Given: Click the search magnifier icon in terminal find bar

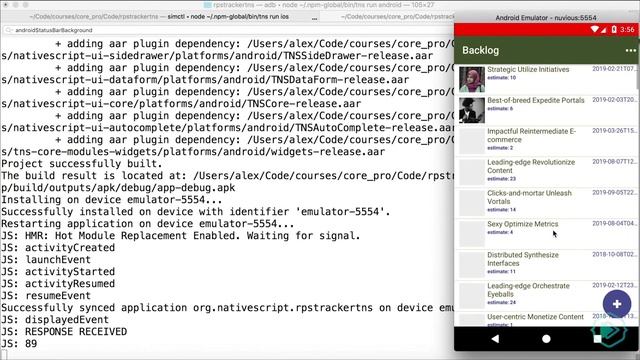Looking at the screenshot, I should [x=9, y=30].
